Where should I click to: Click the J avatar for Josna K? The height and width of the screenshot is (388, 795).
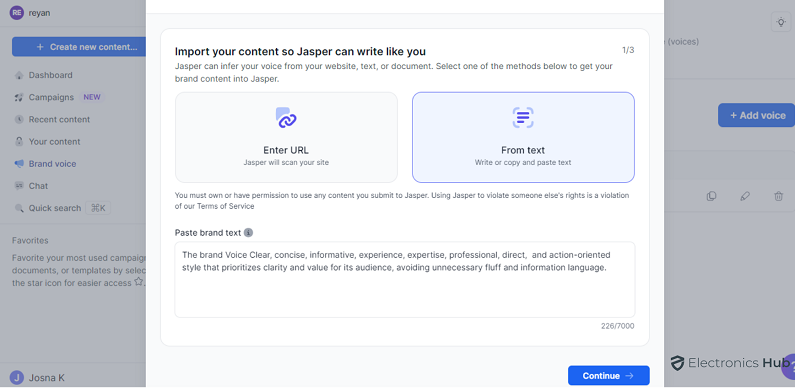(x=17, y=378)
